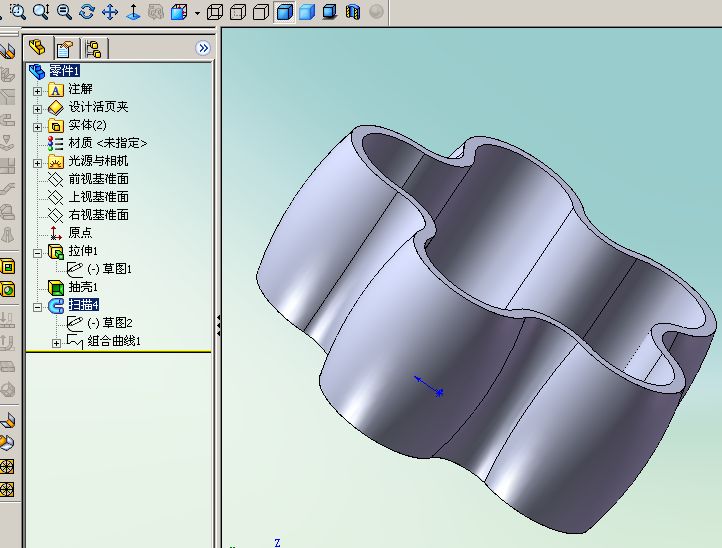Expand the 注解 annotations folder
Image resolution: width=722 pixels, height=548 pixels.
(x=38, y=91)
